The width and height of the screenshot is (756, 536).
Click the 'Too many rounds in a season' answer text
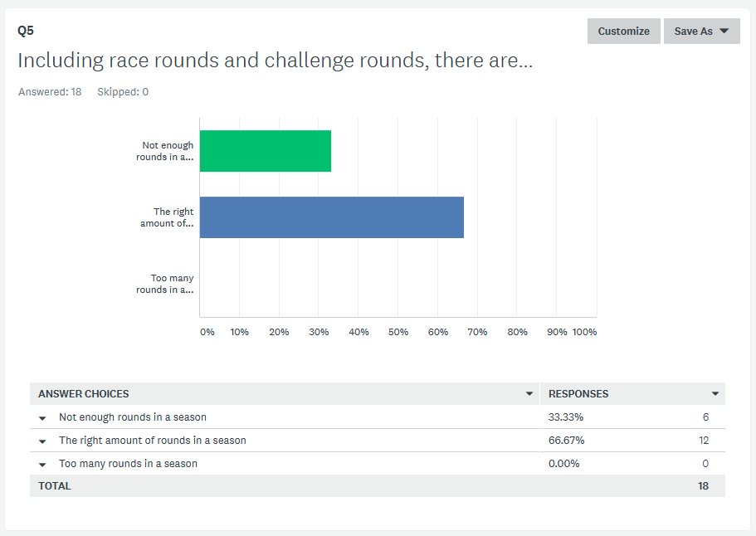coord(129,464)
